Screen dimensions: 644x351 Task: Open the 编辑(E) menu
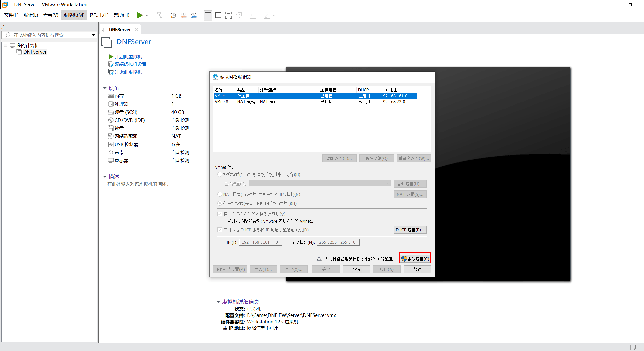31,15
